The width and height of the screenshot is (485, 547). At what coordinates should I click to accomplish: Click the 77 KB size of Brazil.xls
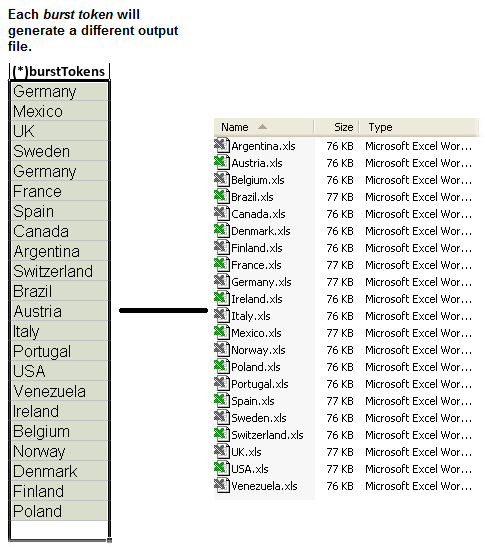coord(340,197)
